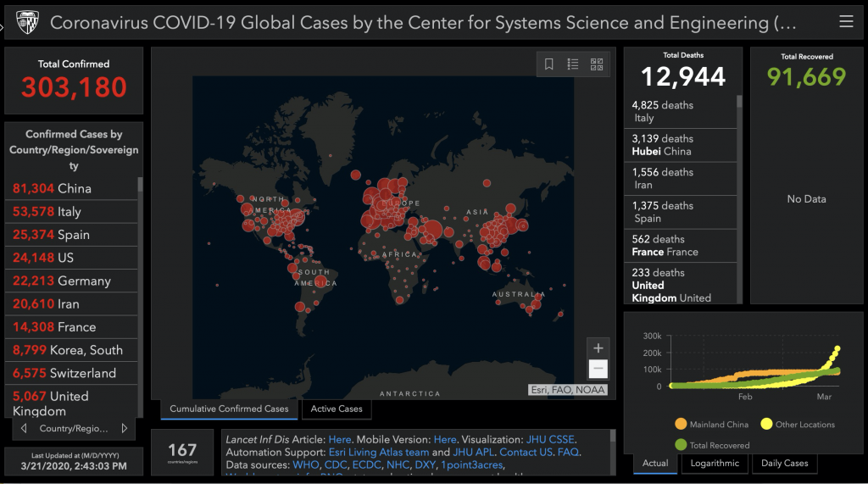Open the JHU CSSE visualization link
Viewport: 868px width, 484px height.
point(550,439)
